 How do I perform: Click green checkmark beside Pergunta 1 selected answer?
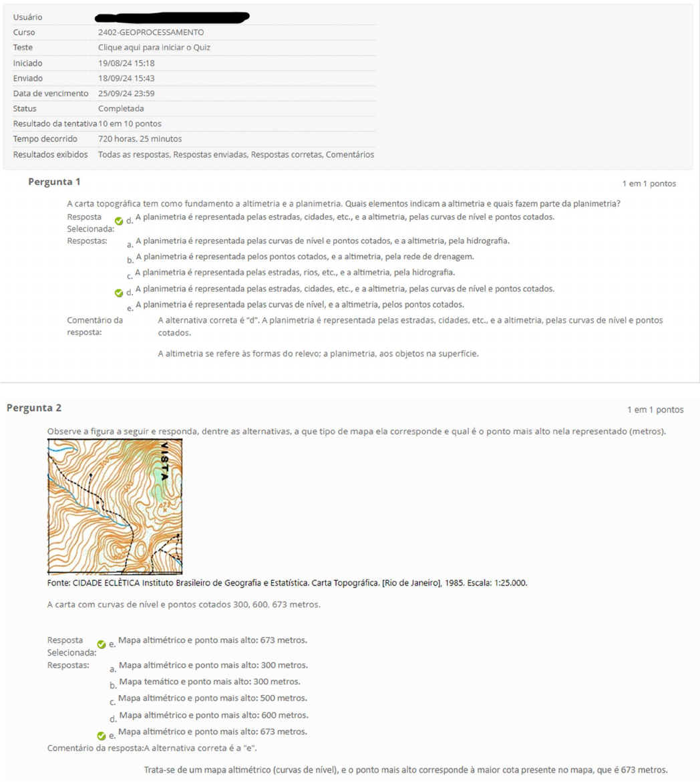click(119, 221)
